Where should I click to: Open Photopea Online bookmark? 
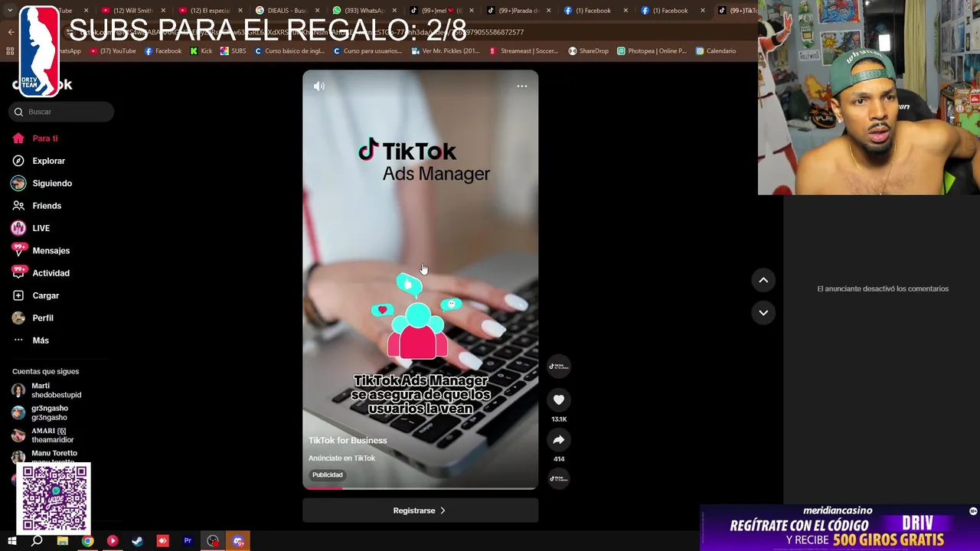pos(652,51)
